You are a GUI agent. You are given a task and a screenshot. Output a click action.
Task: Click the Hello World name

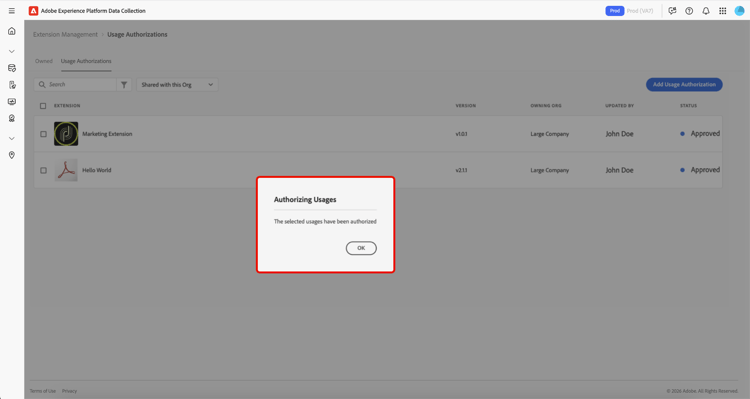[x=97, y=170]
